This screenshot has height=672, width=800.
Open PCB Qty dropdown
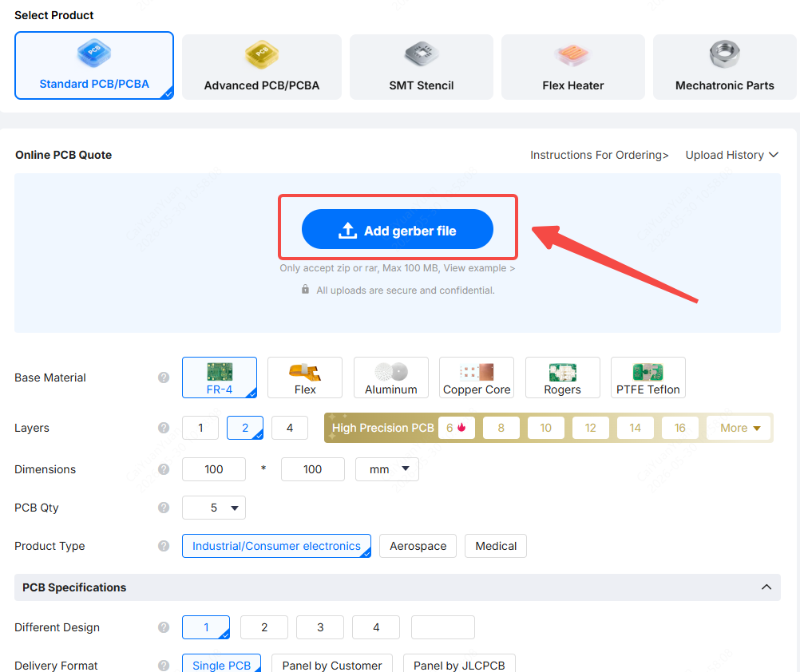tap(214, 508)
